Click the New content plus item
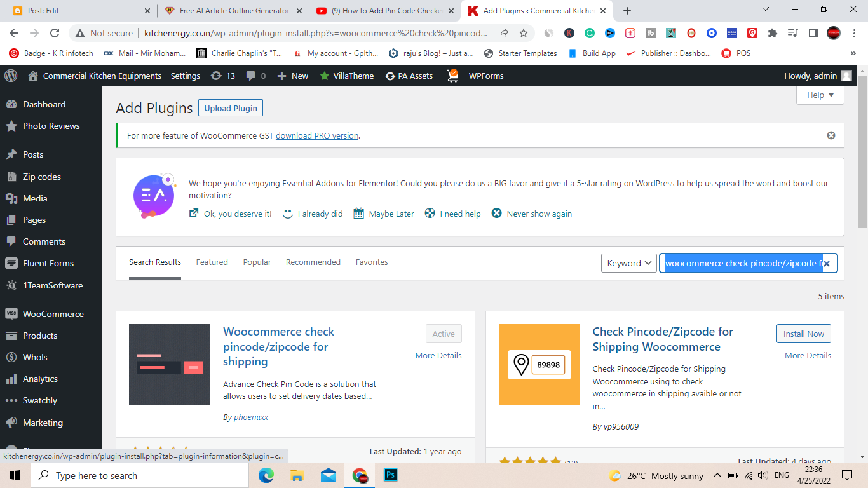The height and width of the screenshot is (488, 868). [292, 76]
